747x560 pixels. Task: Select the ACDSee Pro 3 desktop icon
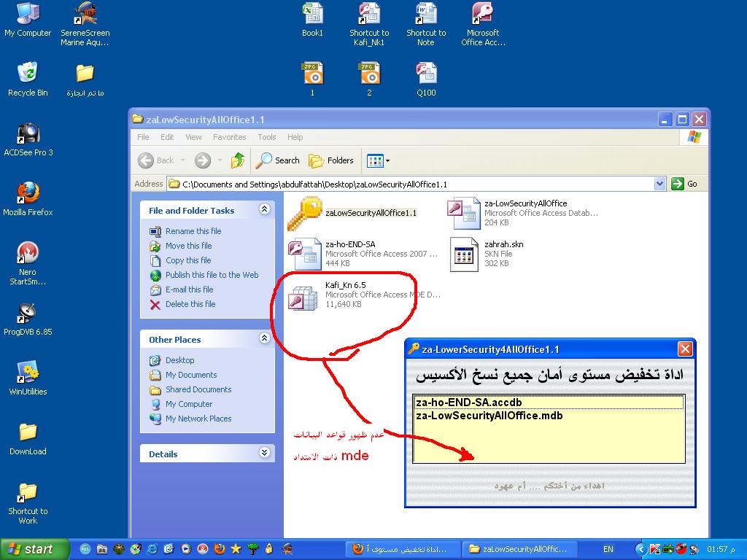(28, 139)
